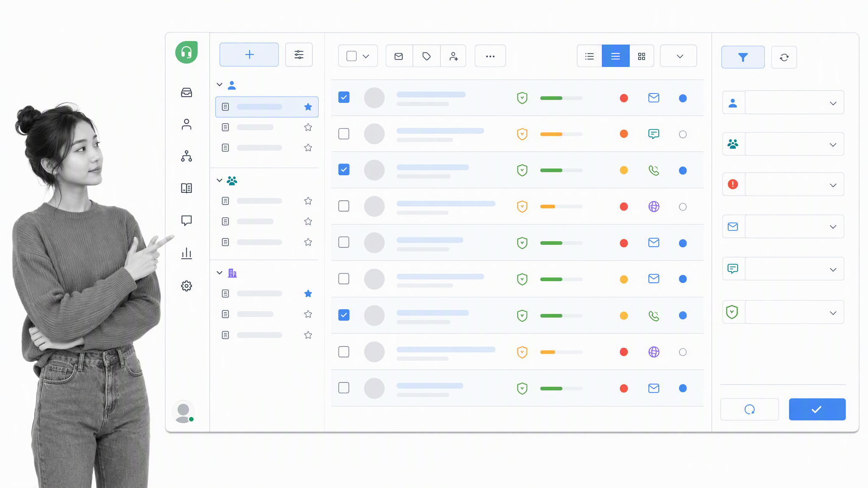Viewport: 868px width, 488px height.
Task: Click the globe channel icon in fourth row
Action: coord(654,206)
